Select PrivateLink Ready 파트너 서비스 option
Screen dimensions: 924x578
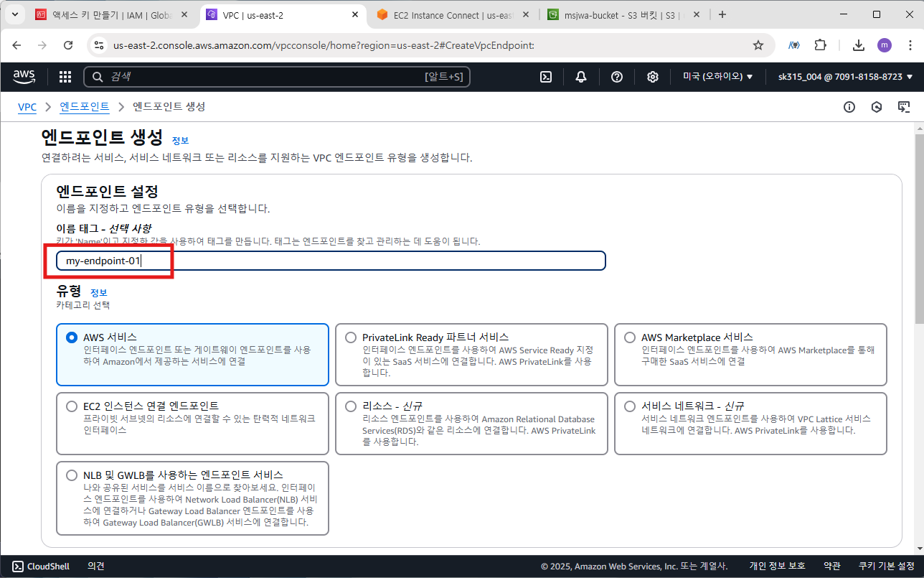click(351, 337)
